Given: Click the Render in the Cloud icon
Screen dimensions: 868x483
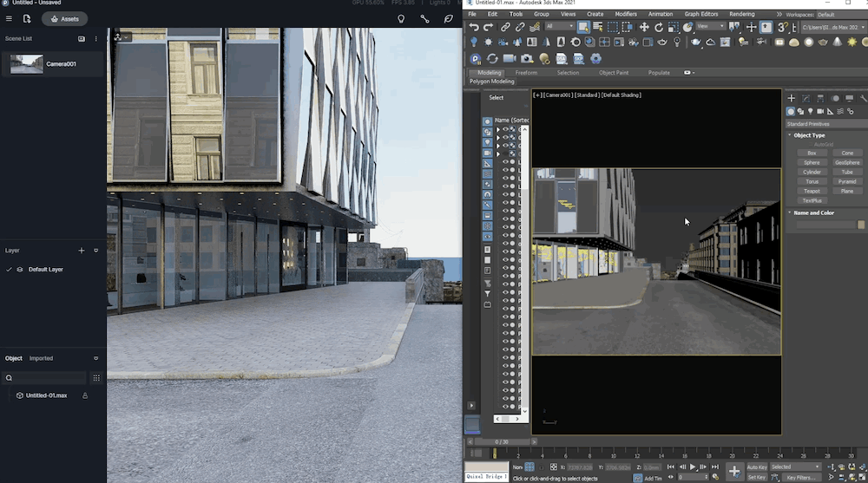Looking at the screenshot, I should coord(710,42).
